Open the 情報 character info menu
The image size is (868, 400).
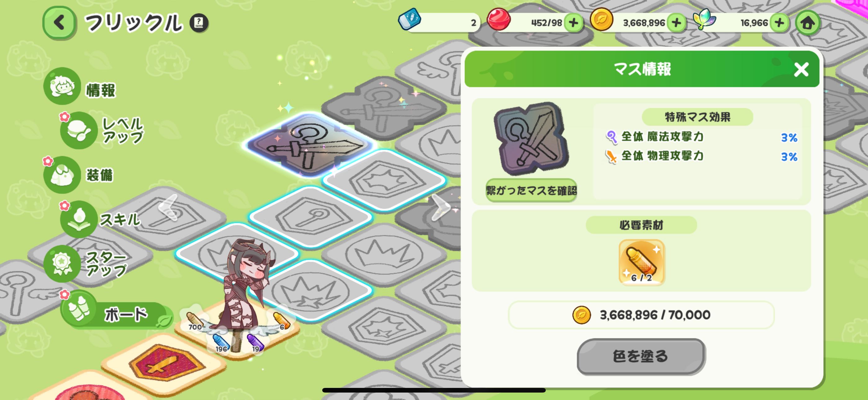80,87
